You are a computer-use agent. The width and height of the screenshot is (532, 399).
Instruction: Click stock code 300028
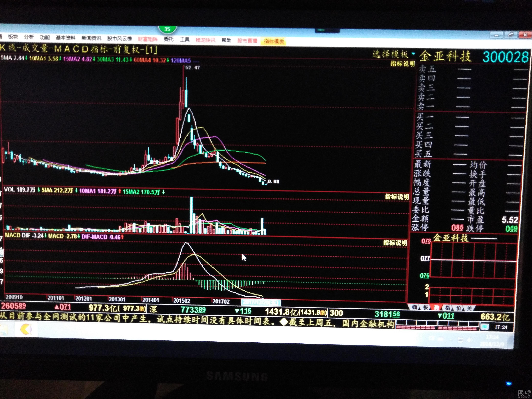coord(506,57)
